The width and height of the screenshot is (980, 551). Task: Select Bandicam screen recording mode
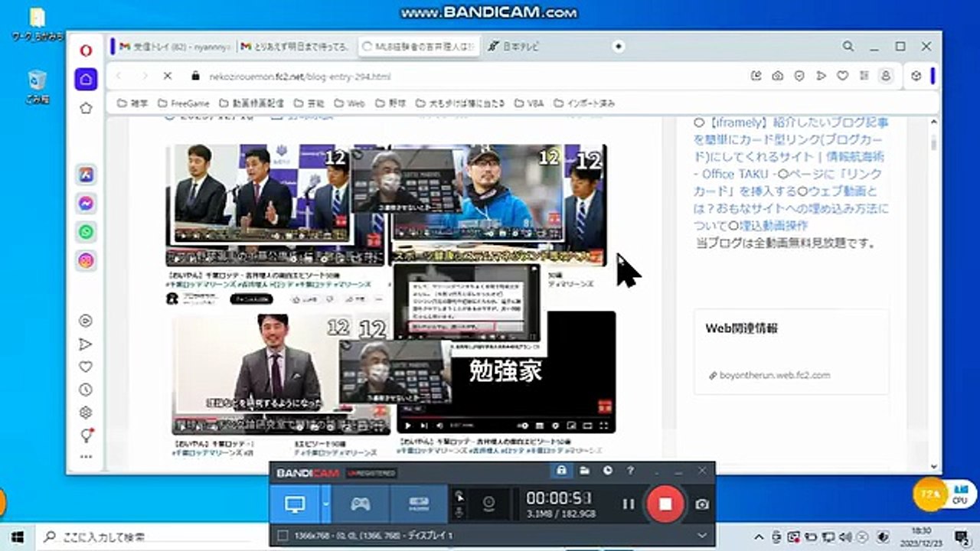pyautogui.click(x=296, y=504)
